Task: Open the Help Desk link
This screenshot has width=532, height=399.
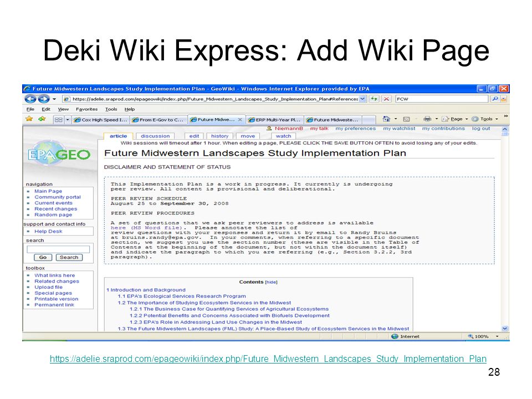Action: click(48, 232)
